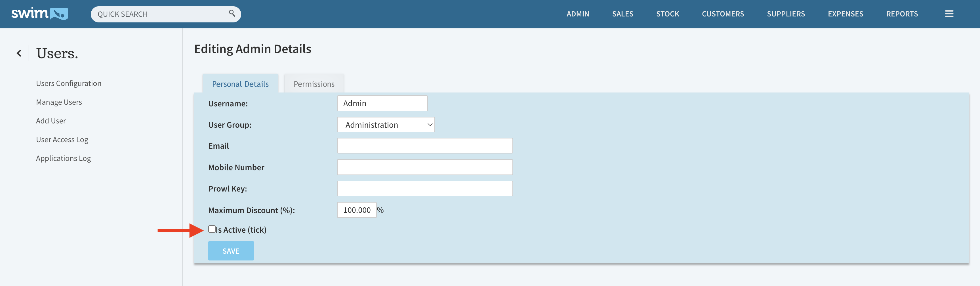Tick the Is Active checkbox
This screenshot has width=980, height=286.
point(212,229)
